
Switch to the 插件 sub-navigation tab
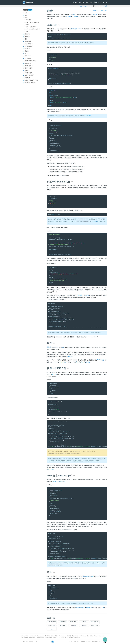[106, 6]
